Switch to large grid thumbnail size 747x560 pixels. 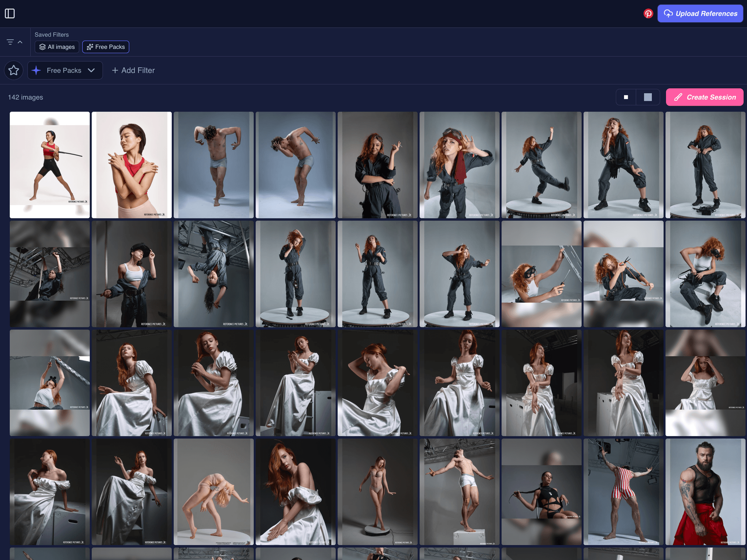pyautogui.click(x=648, y=97)
